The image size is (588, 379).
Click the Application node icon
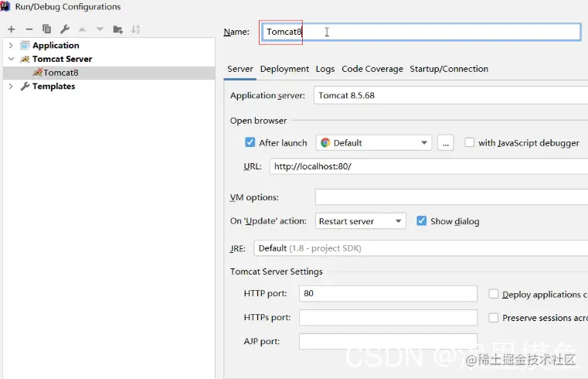[25, 46]
